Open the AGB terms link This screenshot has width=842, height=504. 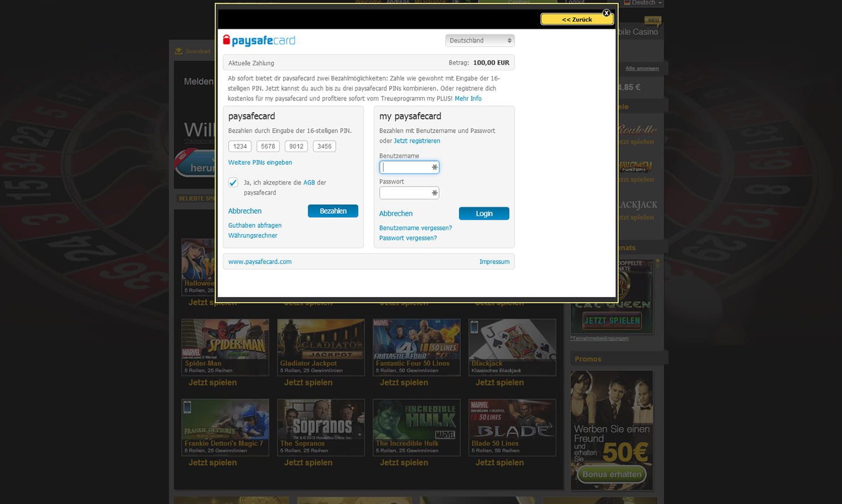coord(309,183)
